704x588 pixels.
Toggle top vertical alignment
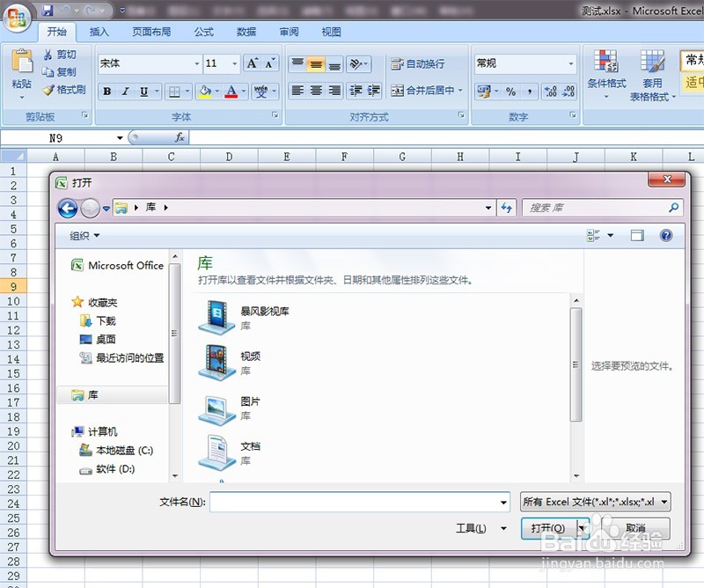(297, 63)
